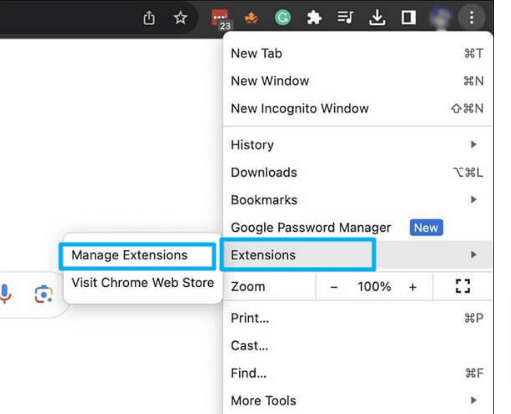Choose Visit Chrome Web Store

pos(143,283)
